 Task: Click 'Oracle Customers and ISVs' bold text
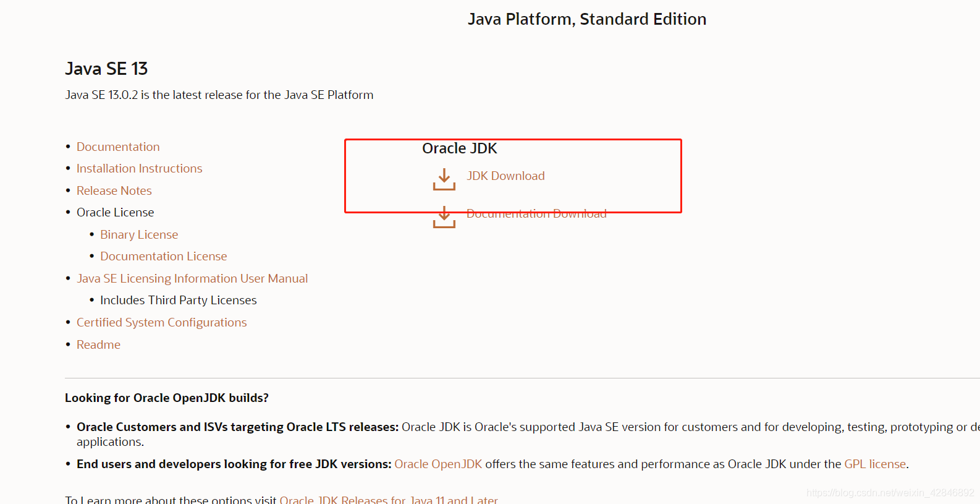237,427
